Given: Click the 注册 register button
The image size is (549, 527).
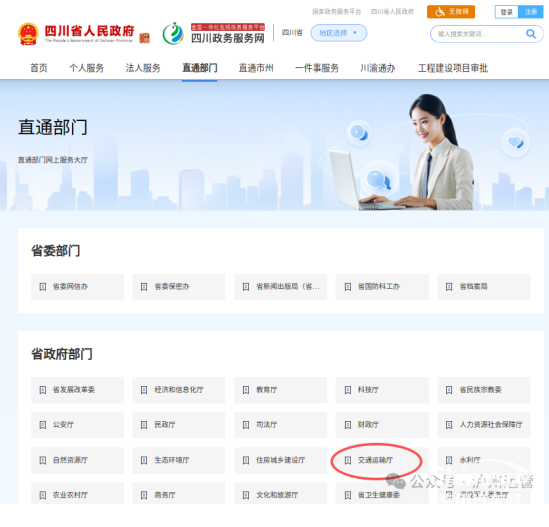Looking at the screenshot, I should click(x=531, y=12).
